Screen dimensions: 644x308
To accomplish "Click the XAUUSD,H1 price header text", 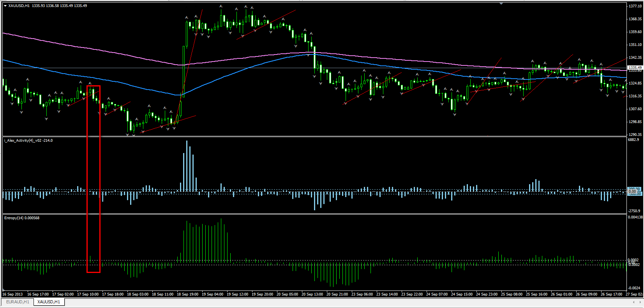I will pyautogui.click(x=48, y=6).
